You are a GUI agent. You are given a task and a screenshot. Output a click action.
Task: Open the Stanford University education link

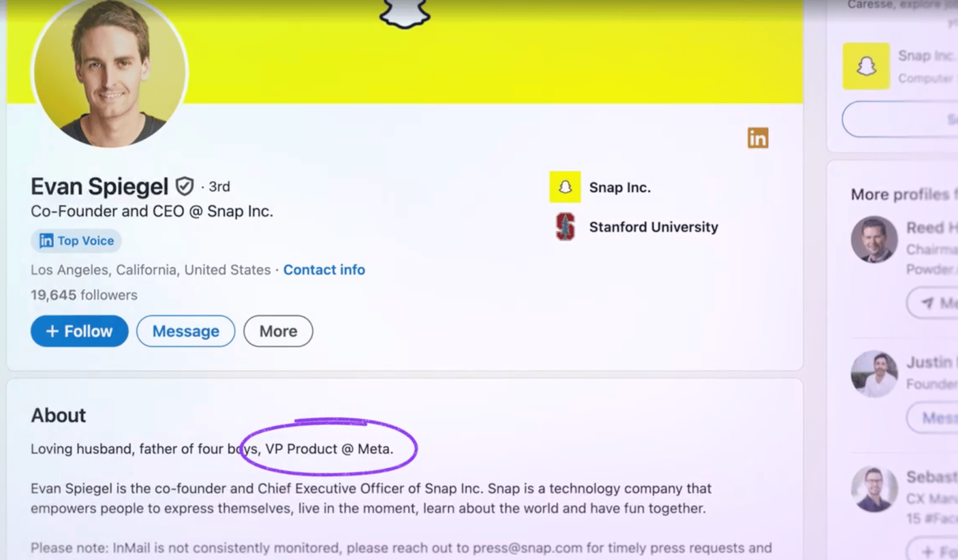[x=653, y=227]
